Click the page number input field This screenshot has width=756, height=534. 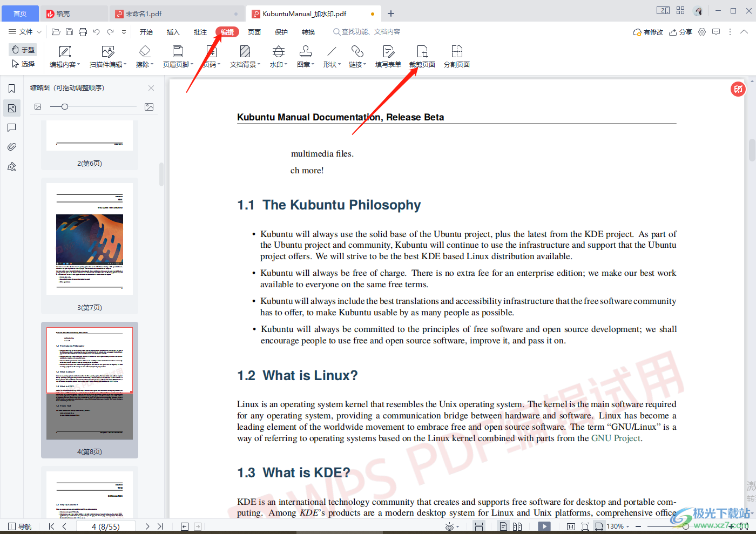(106, 526)
